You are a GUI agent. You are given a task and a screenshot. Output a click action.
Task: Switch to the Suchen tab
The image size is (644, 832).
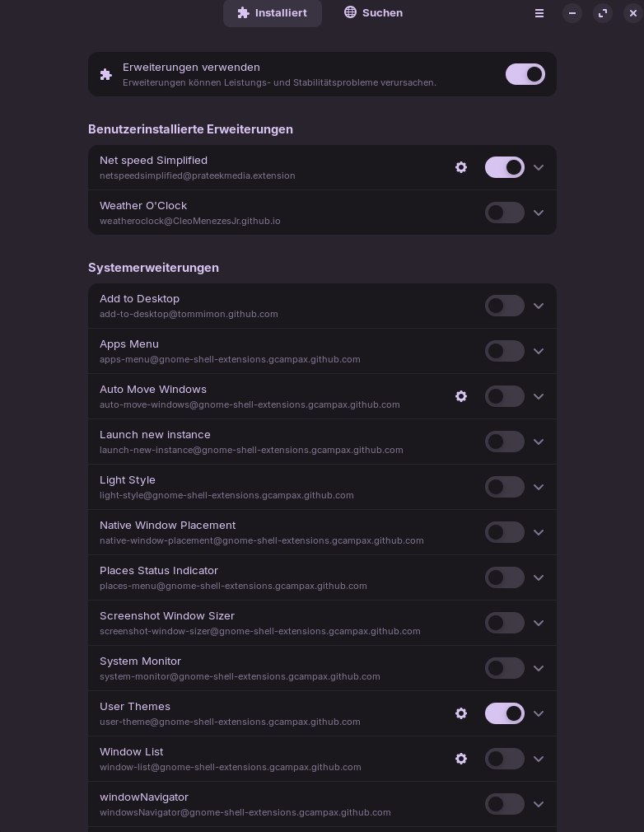[x=373, y=13]
